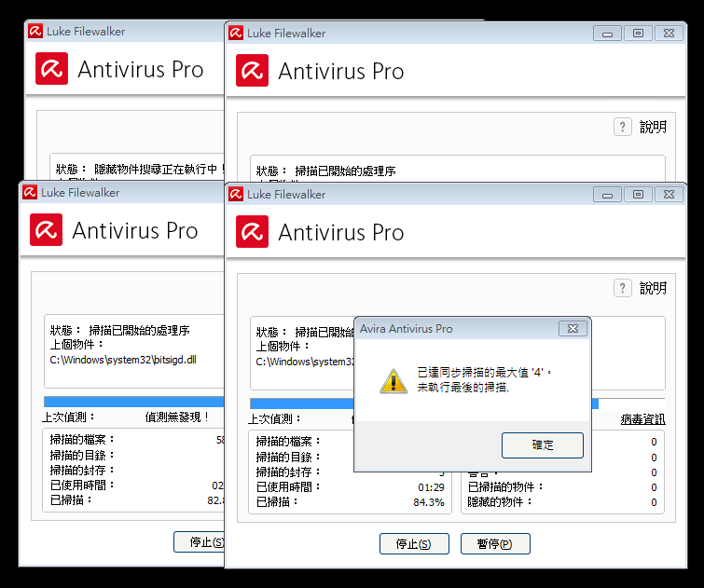Image resolution: width=704 pixels, height=588 pixels.
Task: Minimize the upper-right Luke Filewalker window
Action: [x=609, y=33]
